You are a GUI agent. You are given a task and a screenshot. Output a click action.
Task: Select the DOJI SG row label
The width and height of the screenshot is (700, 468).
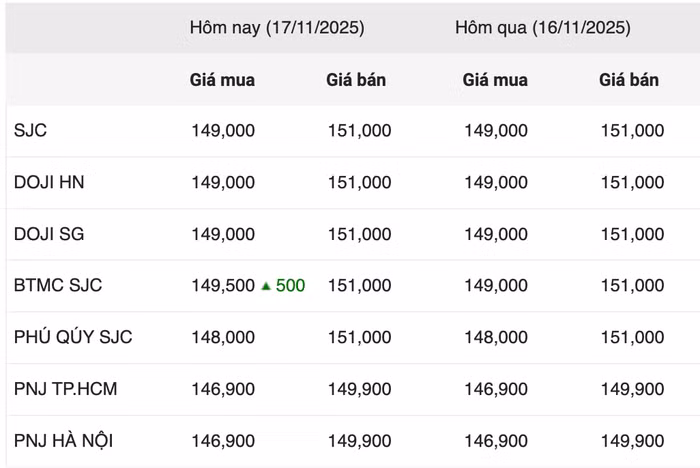[49, 234]
